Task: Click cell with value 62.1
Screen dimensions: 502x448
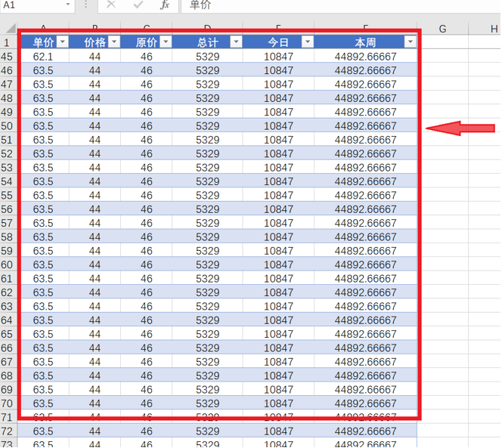Action: tap(43, 57)
